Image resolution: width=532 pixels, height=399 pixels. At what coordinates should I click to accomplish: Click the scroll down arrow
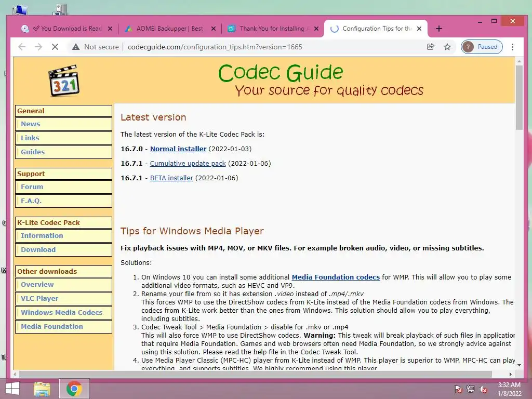click(x=519, y=365)
